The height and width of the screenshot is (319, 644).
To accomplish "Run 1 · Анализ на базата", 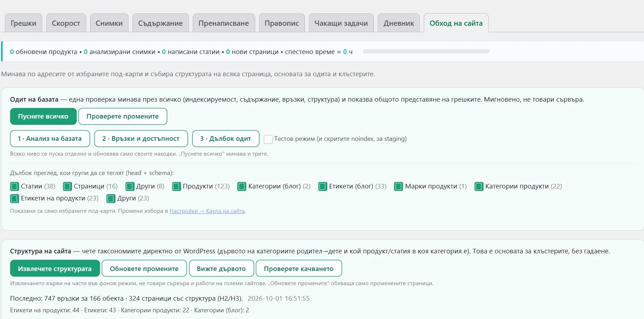I will pos(50,139).
